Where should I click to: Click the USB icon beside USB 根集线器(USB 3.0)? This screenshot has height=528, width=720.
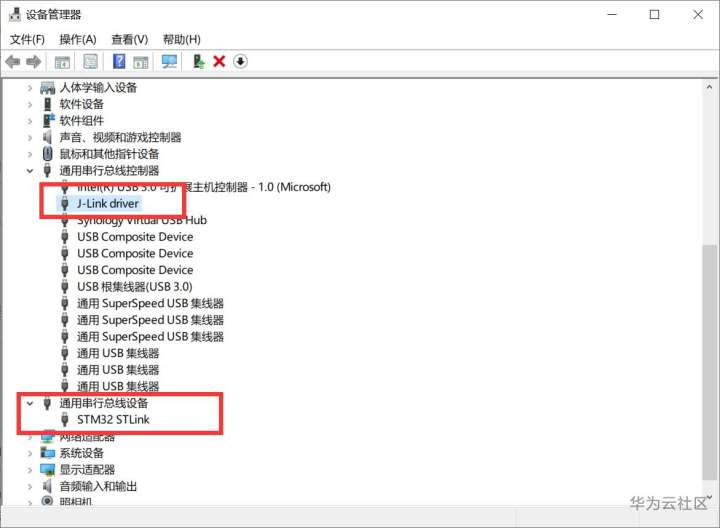(65, 286)
